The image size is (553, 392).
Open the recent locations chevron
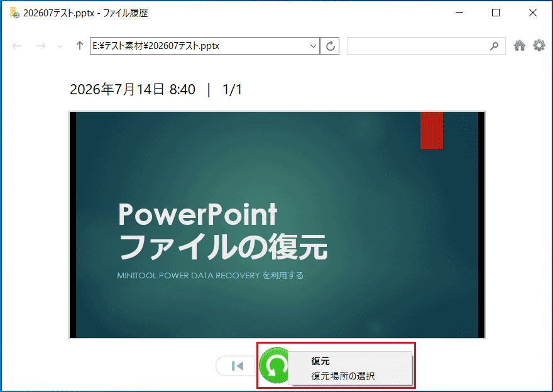click(60, 46)
